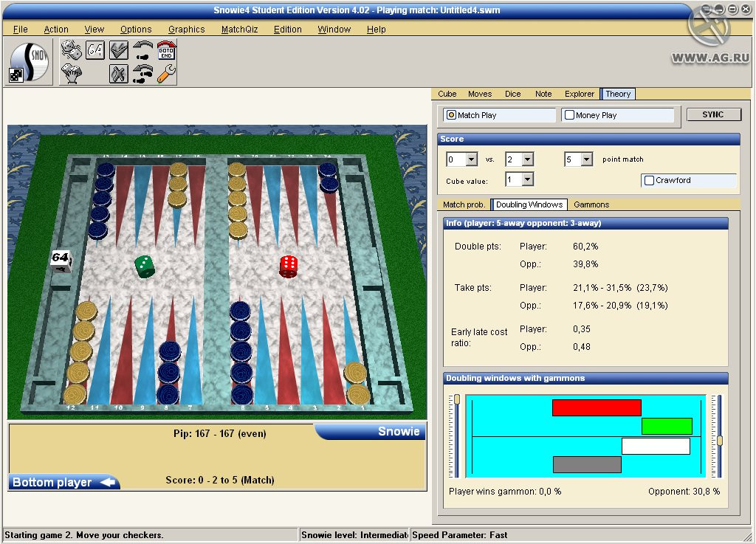Switch to the Moves tab
756x544 pixels.
[x=480, y=94]
